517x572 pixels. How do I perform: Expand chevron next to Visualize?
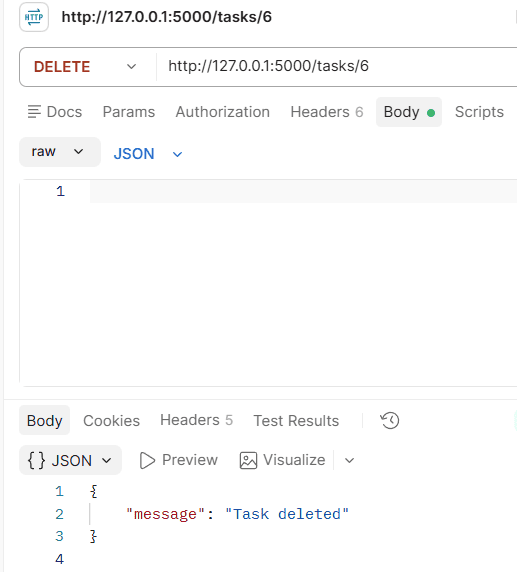pos(349,460)
